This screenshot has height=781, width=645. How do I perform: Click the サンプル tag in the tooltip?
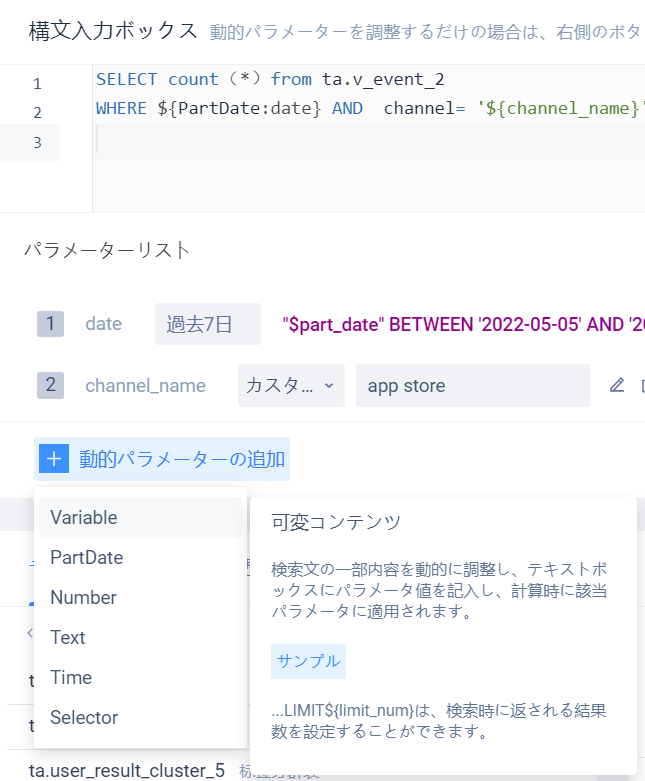pos(308,661)
